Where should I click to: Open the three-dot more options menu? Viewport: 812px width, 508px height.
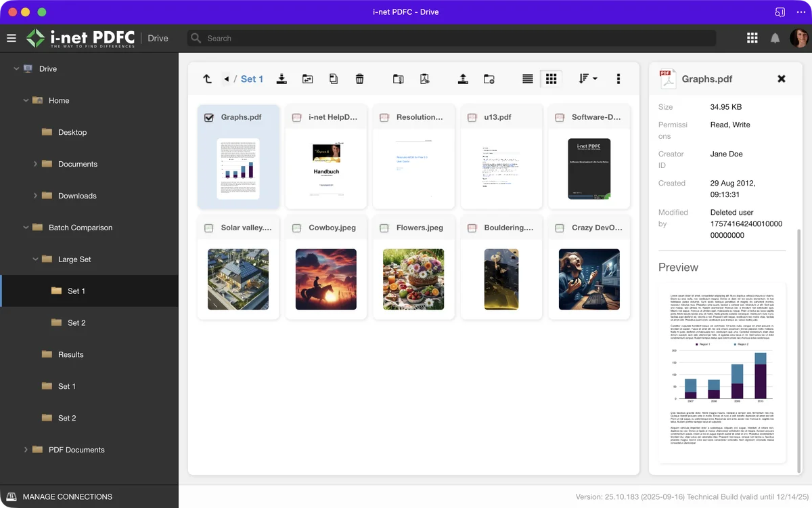click(x=618, y=79)
